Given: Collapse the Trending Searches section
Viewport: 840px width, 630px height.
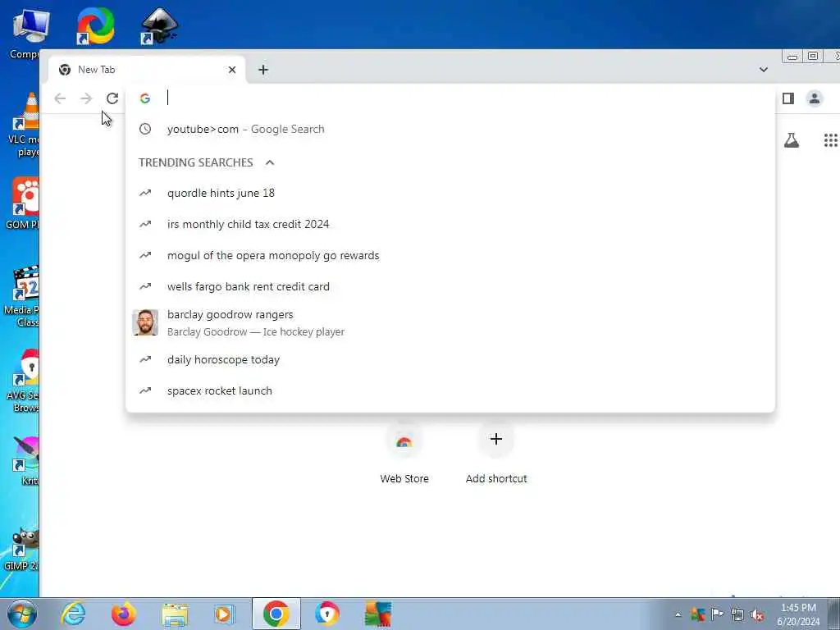Looking at the screenshot, I should click(x=269, y=162).
